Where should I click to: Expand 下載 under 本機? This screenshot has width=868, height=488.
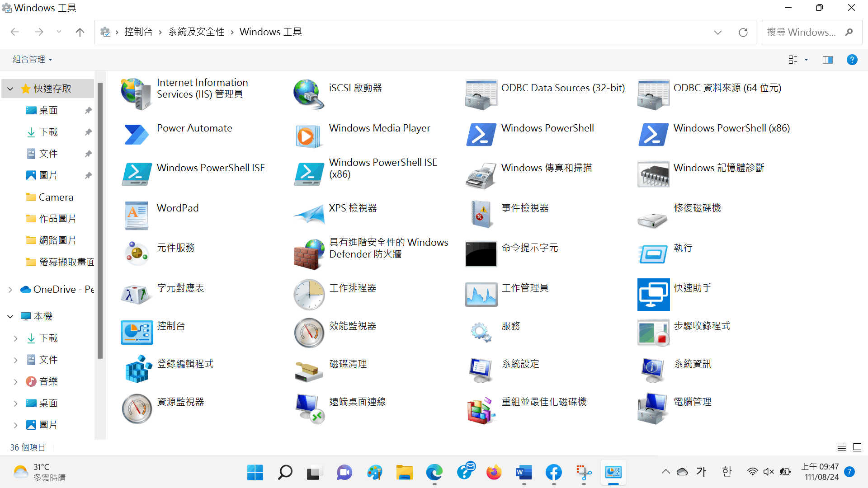point(16,338)
